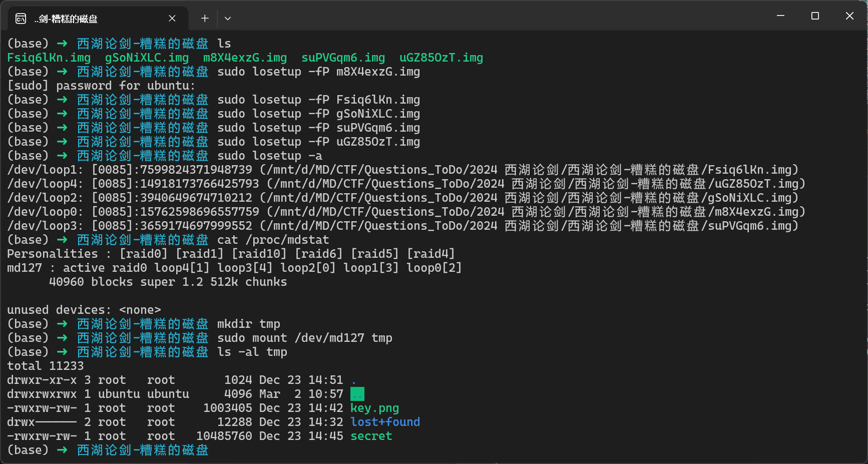Viewport: 868px width, 464px height.
Task: Click the 'mkdir tmp' command
Action: (x=249, y=324)
